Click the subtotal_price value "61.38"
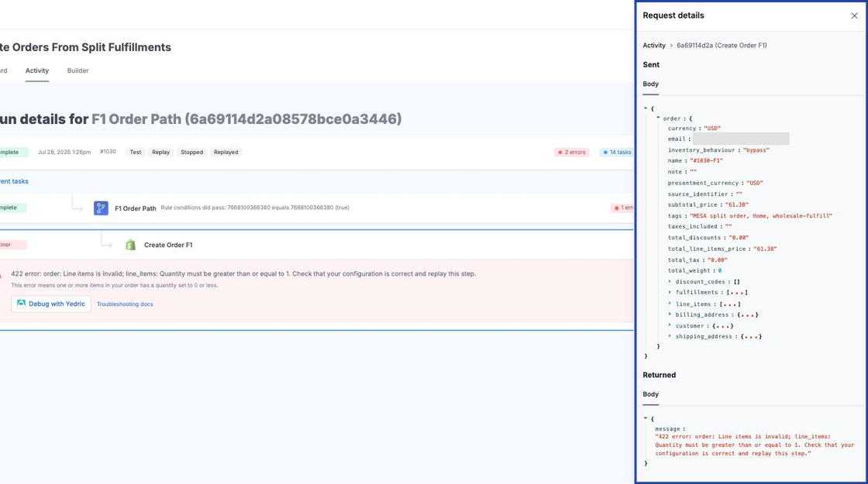868x484 pixels. pos(736,204)
